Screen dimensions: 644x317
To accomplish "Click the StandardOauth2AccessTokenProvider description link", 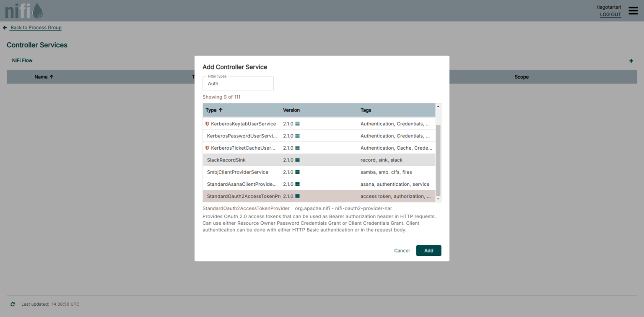I will (246, 208).
